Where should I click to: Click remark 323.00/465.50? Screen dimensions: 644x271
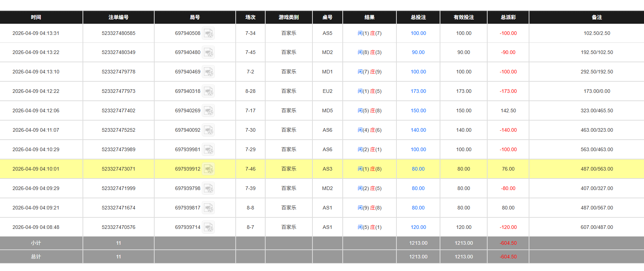[597, 111]
